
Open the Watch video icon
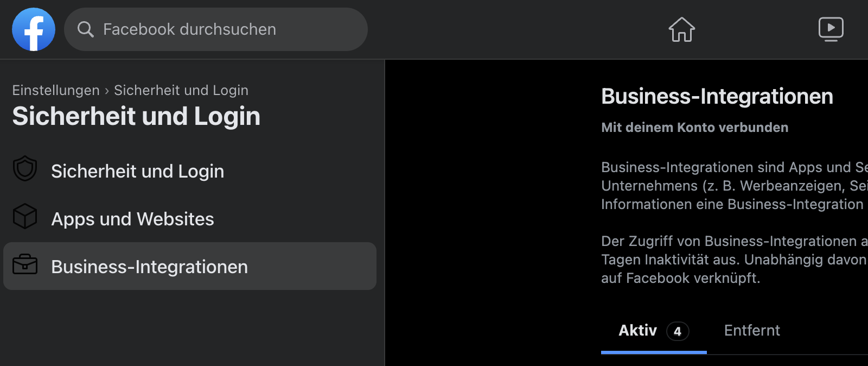831,29
